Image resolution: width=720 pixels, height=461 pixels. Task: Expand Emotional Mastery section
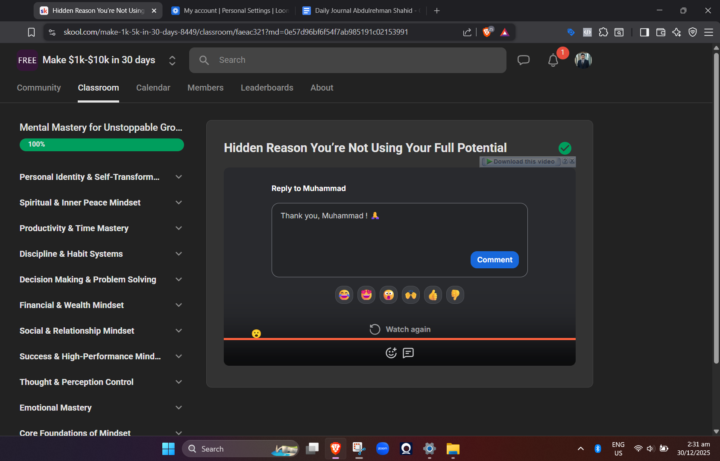pyautogui.click(x=179, y=408)
